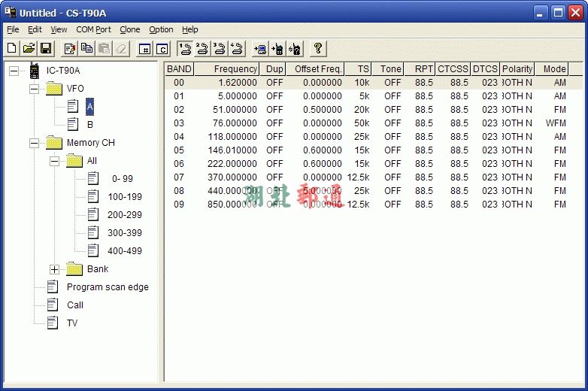Select VFO B in the tree
Viewport: 588px width, 391px height.
89,125
